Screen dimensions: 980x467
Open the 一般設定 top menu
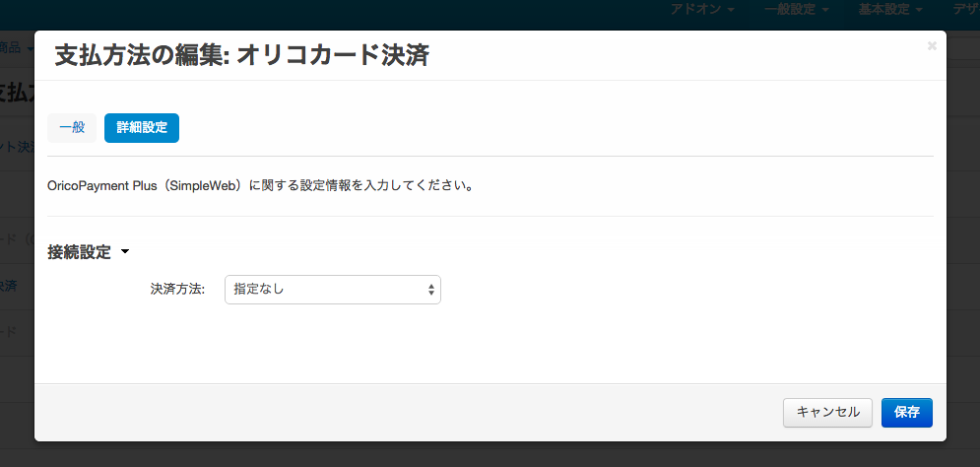(795, 9)
